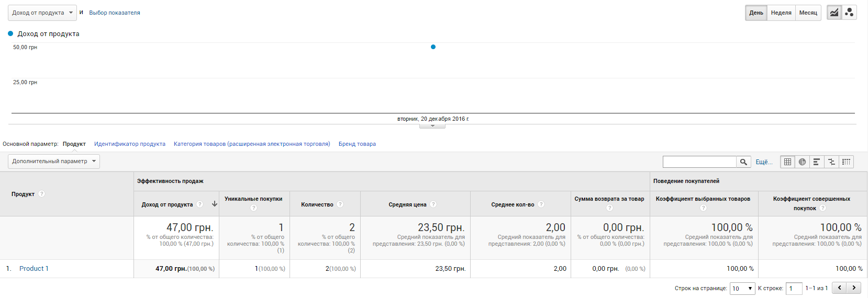Open help for Сумма возврата за товар
868x298 pixels.
click(x=609, y=208)
